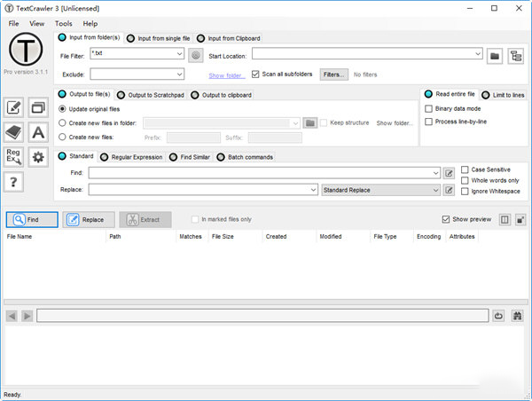Toggle Scan all subfolders checkbox

(255, 75)
